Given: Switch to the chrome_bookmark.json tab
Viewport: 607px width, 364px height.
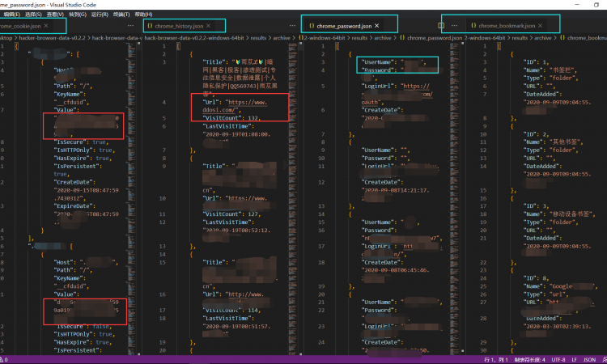Looking at the screenshot, I should click(507, 26).
